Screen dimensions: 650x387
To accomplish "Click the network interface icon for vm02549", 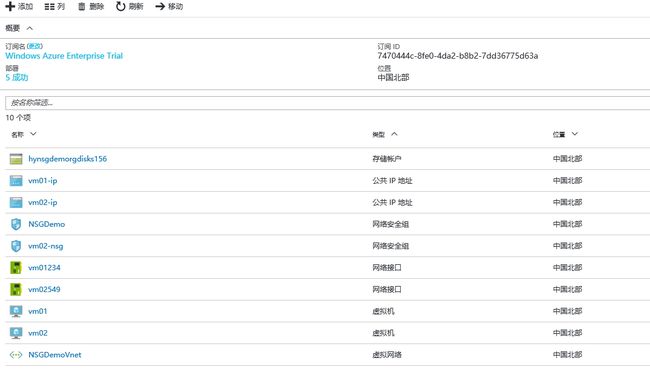I will 16,289.
